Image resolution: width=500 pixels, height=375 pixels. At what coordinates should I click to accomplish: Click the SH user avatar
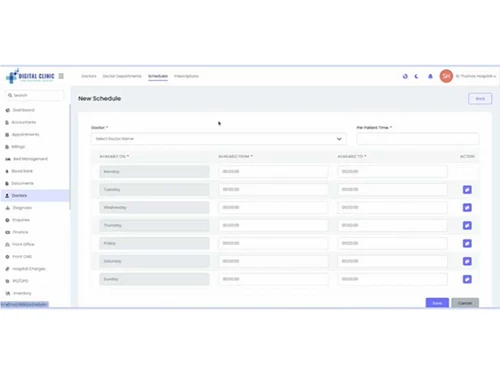(446, 76)
